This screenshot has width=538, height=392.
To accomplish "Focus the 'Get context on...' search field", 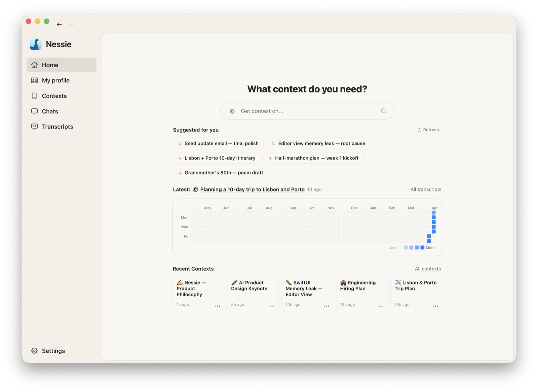I will [307, 111].
